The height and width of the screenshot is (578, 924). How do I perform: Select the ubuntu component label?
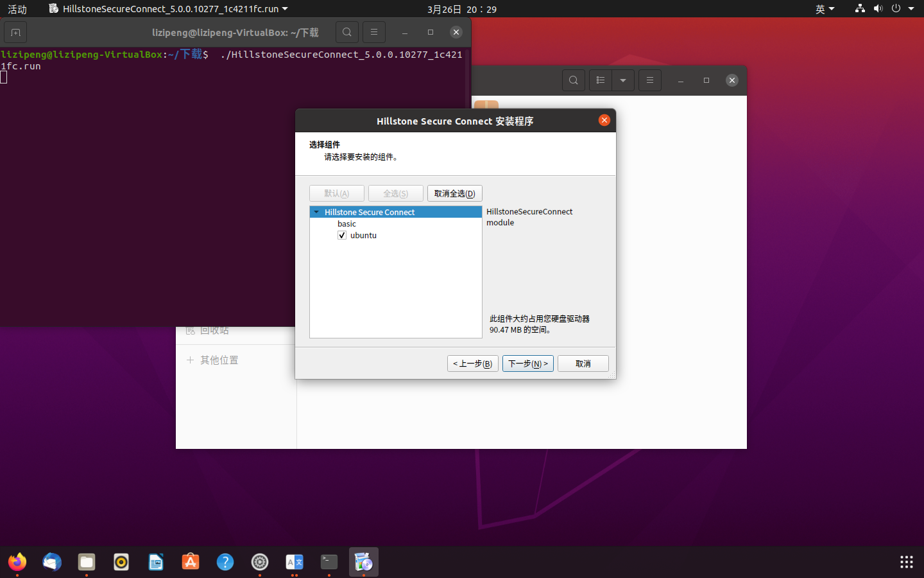pyautogui.click(x=363, y=235)
